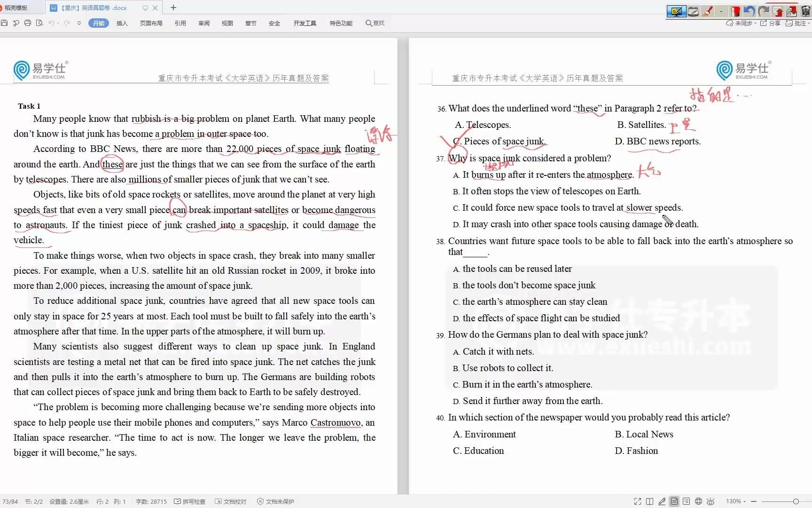Image resolution: width=812 pixels, height=508 pixels.
Task: Click the section indicator 节: 2/2
Action: (34, 501)
